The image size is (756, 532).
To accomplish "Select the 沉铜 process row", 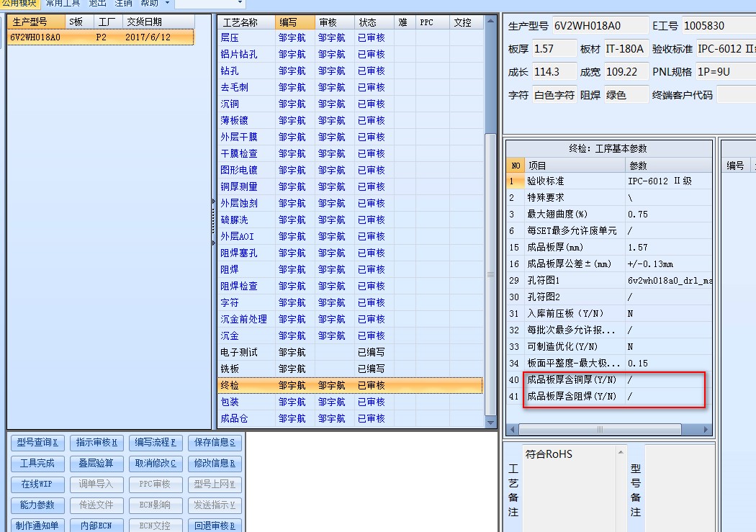I will point(350,104).
